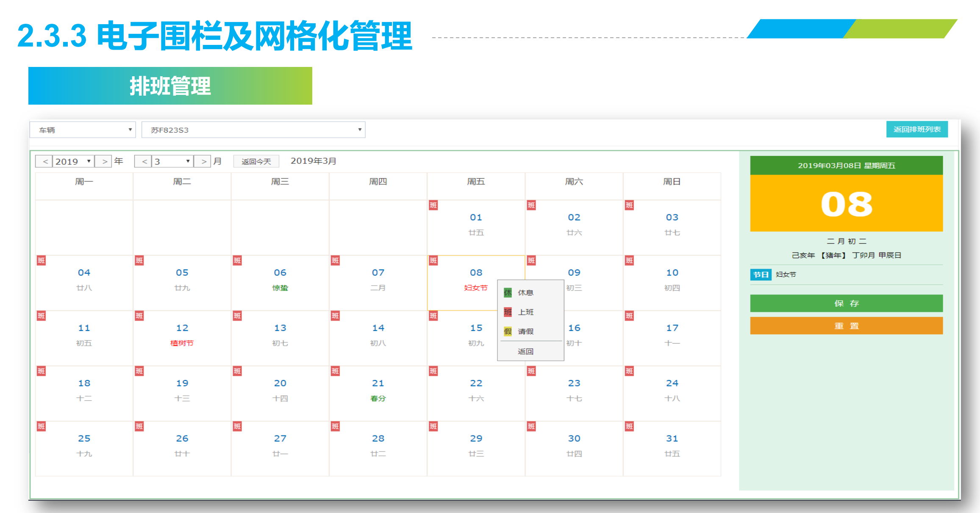Image resolution: width=980 pixels, height=513 pixels.
Task: Choose 上班 from the context menu
Action: click(x=526, y=312)
